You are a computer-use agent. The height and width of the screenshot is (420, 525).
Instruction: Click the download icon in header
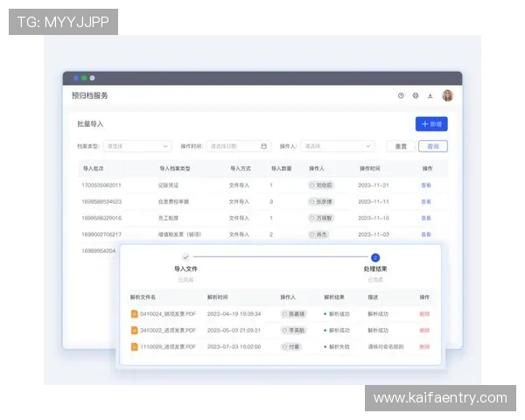click(x=430, y=95)
